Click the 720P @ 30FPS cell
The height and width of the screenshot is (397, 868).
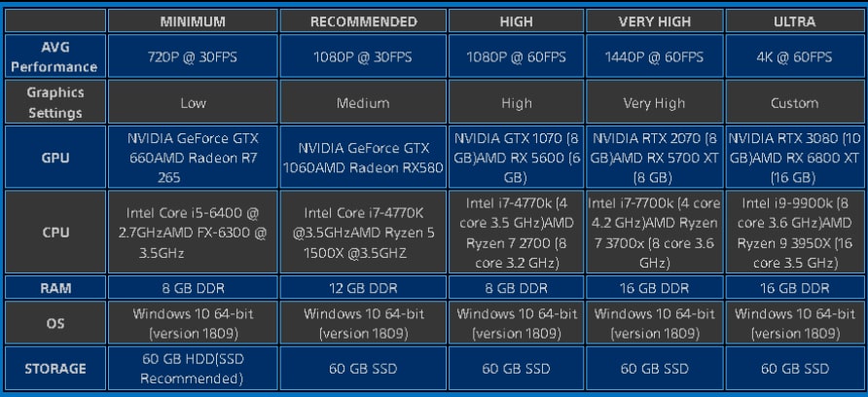tap(193, 56)
